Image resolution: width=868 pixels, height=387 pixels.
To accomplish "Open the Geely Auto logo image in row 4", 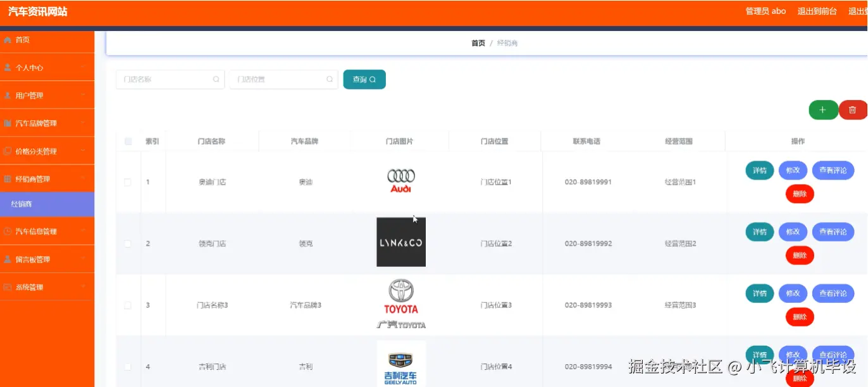I will tap(401, 364).
